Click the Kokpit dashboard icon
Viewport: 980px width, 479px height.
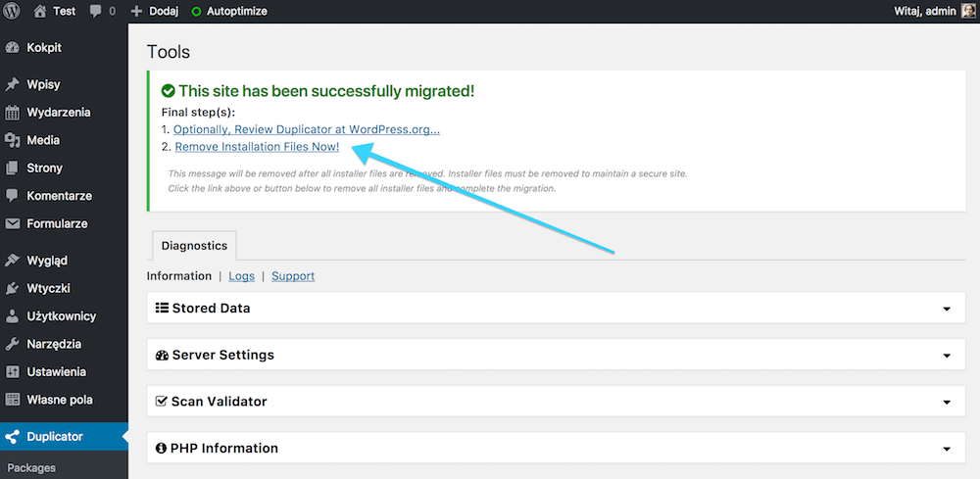[x=12, y=48]
